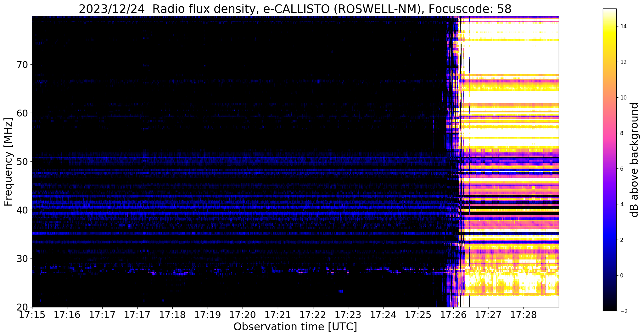Click the 70 MHz frequency tick label
This screenshot has width=644, height=336.
(x=22, y=65)
